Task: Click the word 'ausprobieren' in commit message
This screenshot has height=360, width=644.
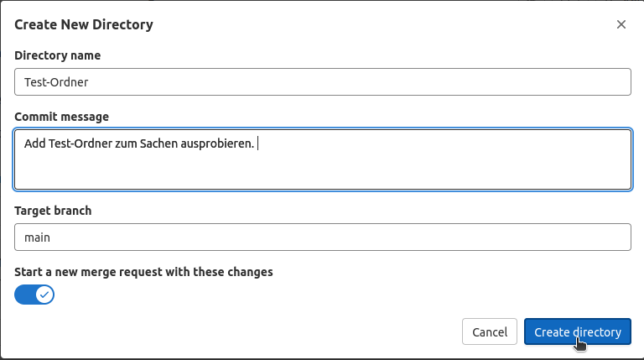Action: point(217,143)
